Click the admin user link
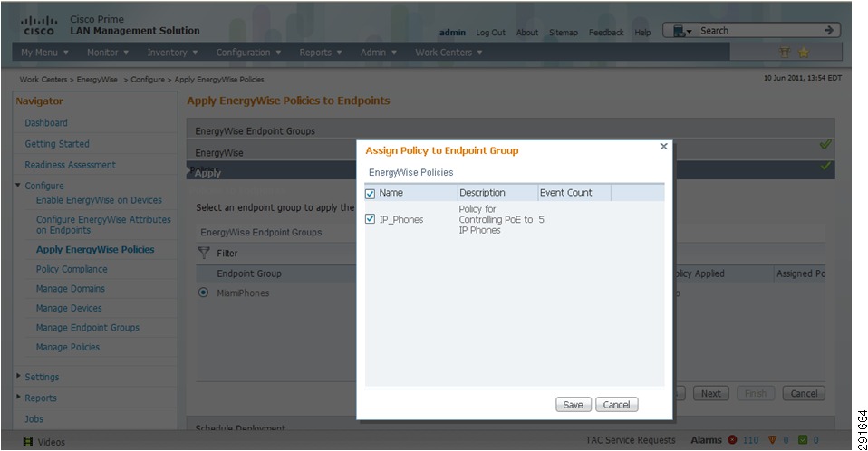Screen dimensions: 868x451 (x=452, y=33)
